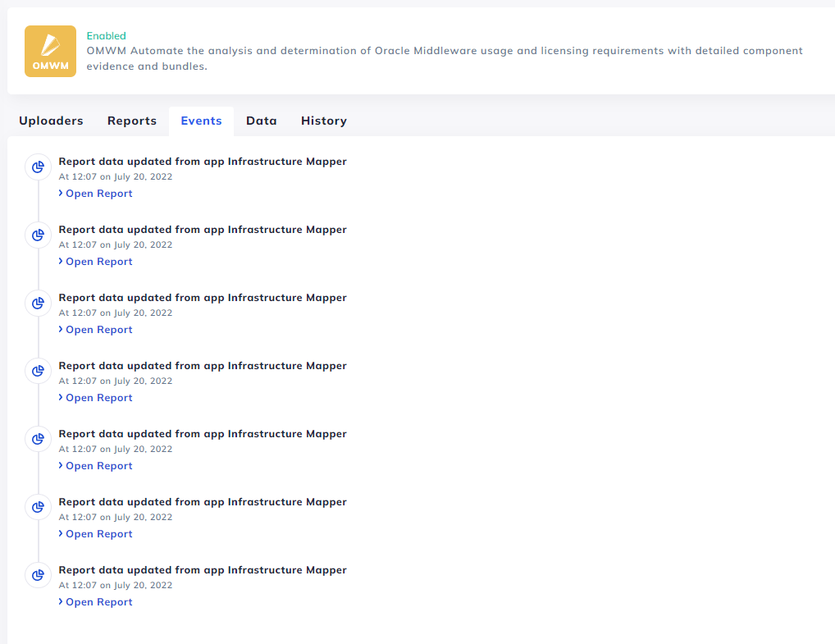Open Report in the sixth event
The width and height of the screenshot is (835, 644).
(95, 534)
